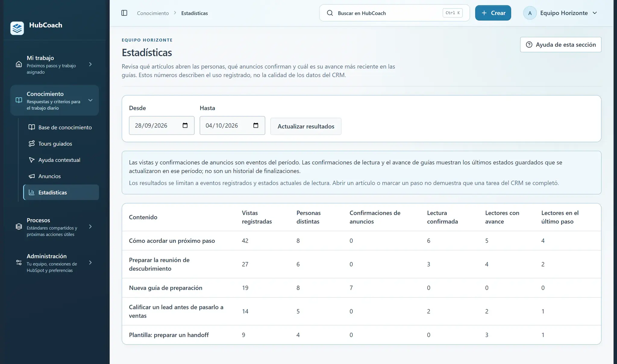Select row Preparar la reunión de descubrimiento
This screenshot has height=364, width=617.
(x=362, y=264)
